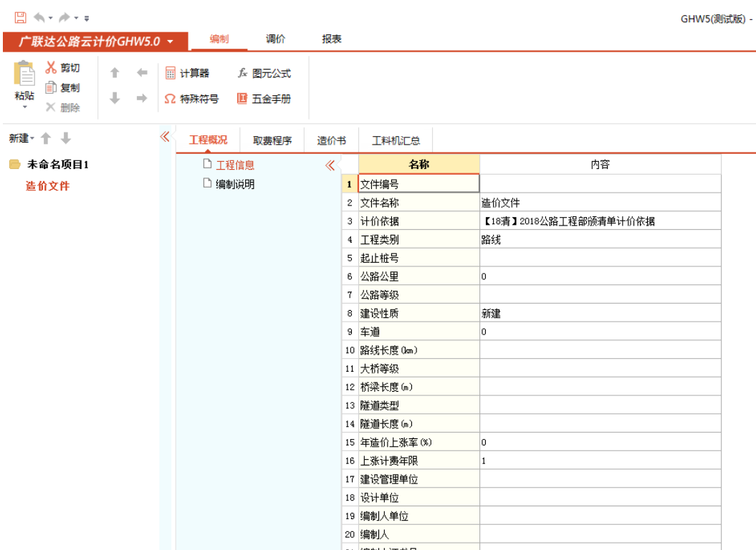Collapse the 工程信息 side panel

[x=330, y=165]
